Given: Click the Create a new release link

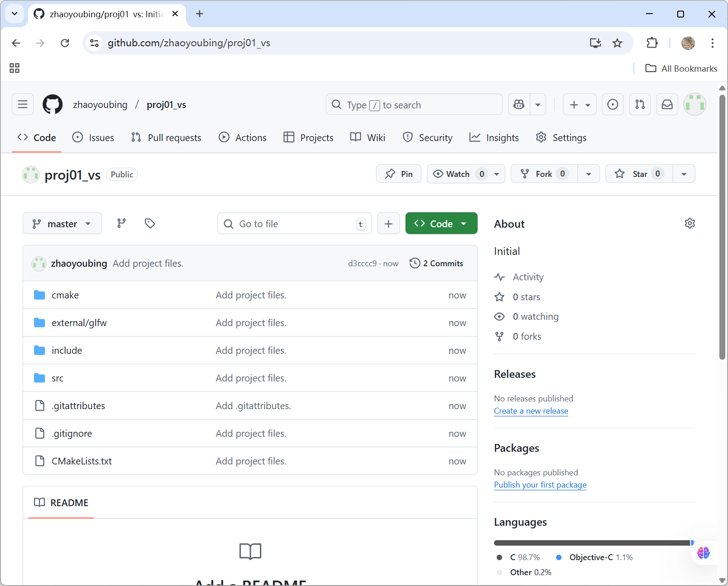Looking at the screenshot, I should tap(531, 411).
